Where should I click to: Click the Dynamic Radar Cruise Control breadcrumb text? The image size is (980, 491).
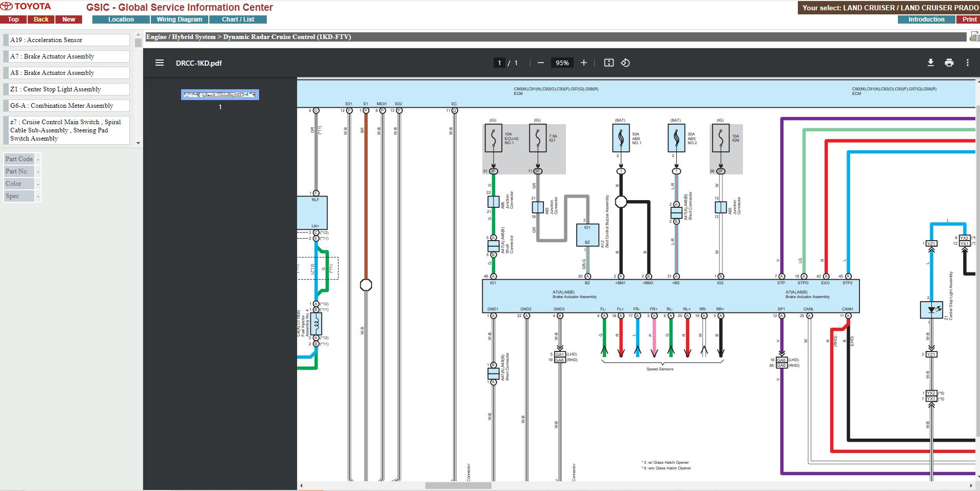[287, 37]
